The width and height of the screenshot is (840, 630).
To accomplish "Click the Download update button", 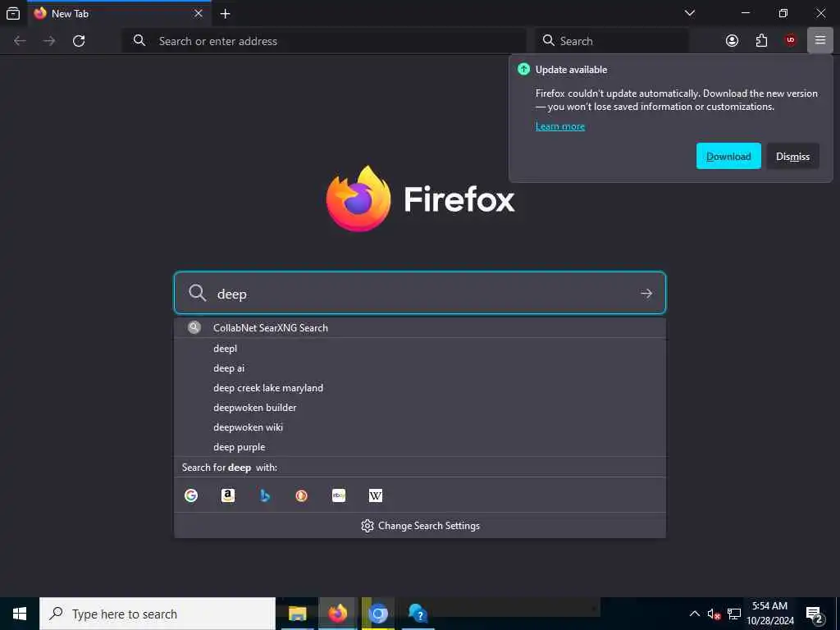I will tap(728, 156).
